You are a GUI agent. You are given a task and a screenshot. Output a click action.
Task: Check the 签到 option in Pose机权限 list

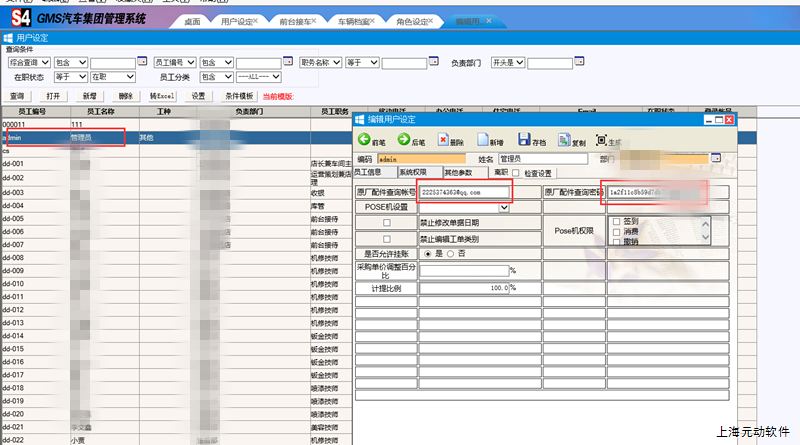616,221
